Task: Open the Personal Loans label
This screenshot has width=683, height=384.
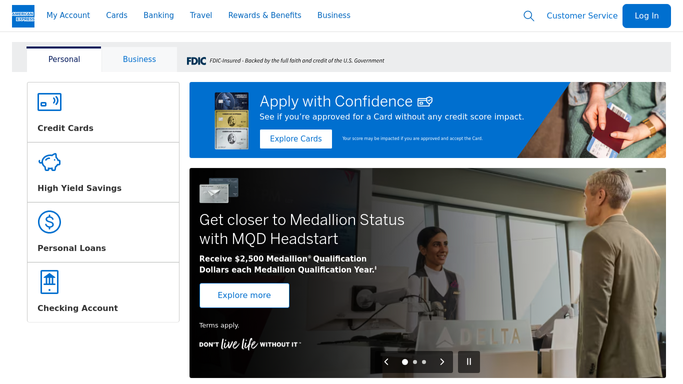Action: [x=71, y=248]
